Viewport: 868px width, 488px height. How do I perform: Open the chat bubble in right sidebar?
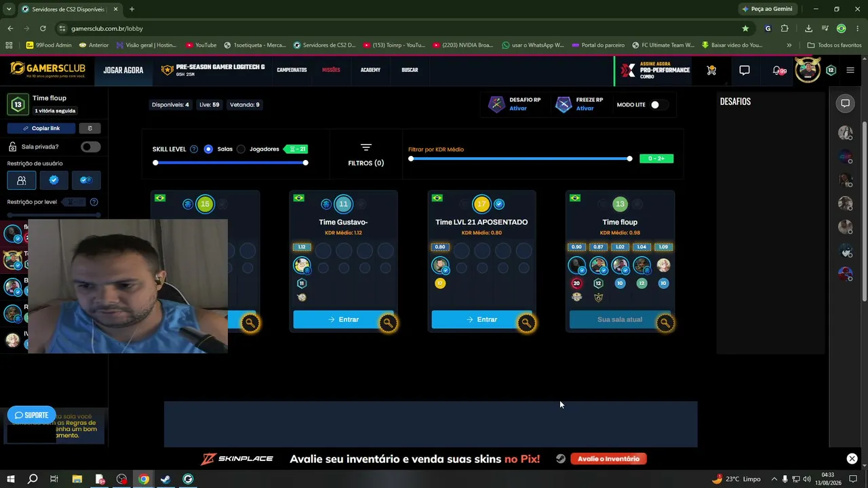click(845, 103)
